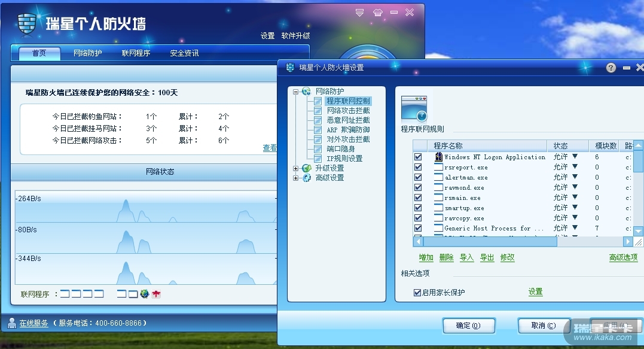This screenshot has height=349, width=644.
Task: Uncheck the ravcopy.exe rule checkbox
Action: coord(418,218)
